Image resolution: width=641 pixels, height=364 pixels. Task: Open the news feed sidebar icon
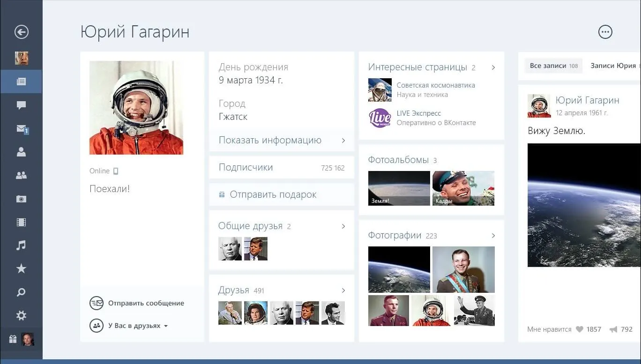click(x=21, y=82)
